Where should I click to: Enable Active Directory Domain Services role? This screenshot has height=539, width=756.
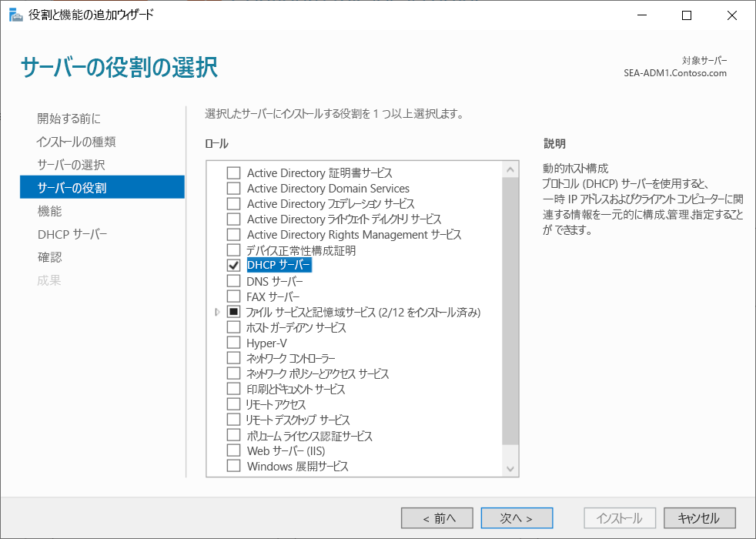coord(233,189)
